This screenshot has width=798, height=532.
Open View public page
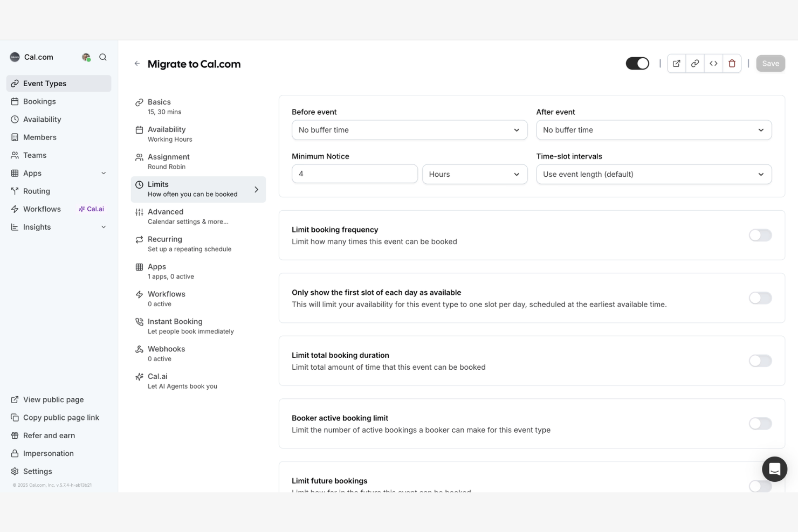tap(53, 399)
